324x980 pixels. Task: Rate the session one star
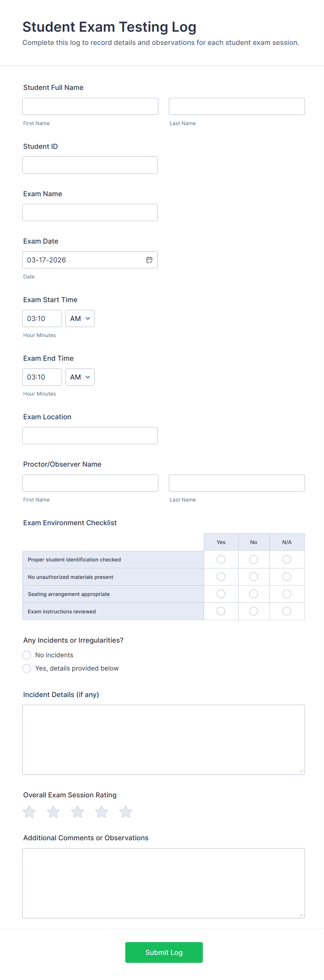click(x=29, y=812)
